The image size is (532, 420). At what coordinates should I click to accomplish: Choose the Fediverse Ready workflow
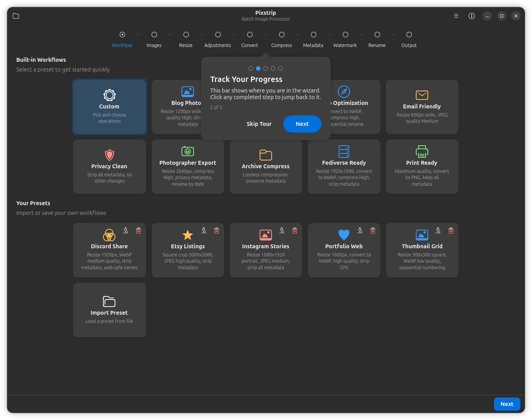point(344,167)
